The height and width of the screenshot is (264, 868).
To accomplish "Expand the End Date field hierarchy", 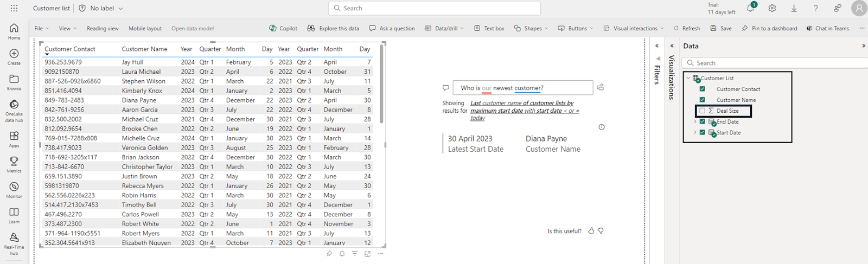I will (695, 122).
